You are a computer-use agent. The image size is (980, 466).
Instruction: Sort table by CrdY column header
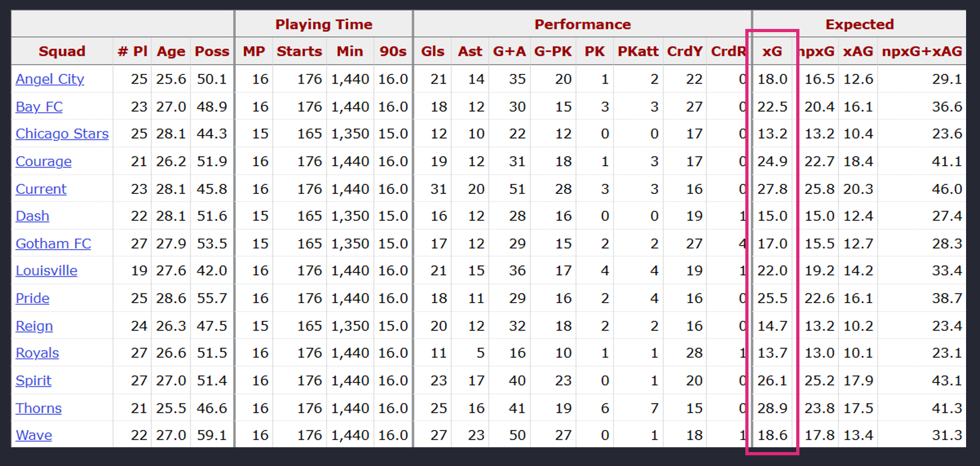[684, 51]
